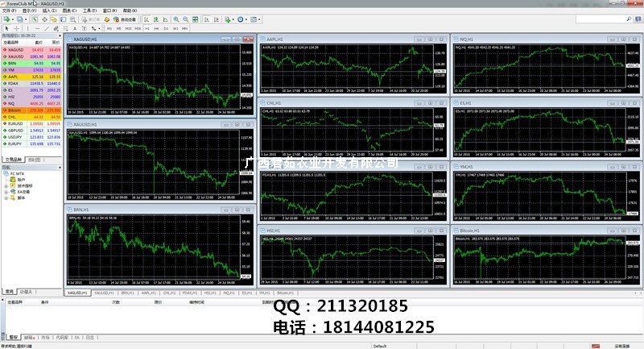This screenshot has height=349, width=644.
Task: Select the equidistant channel tool
Action: click(x=56, y=28)
